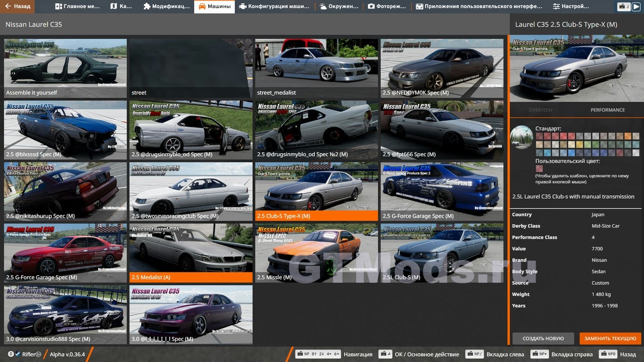This screenshot has height=362, width=644.
Task: Select the 2.5 @NEDOYM0K Spec (M) car
Action: [x=442, y=68]
